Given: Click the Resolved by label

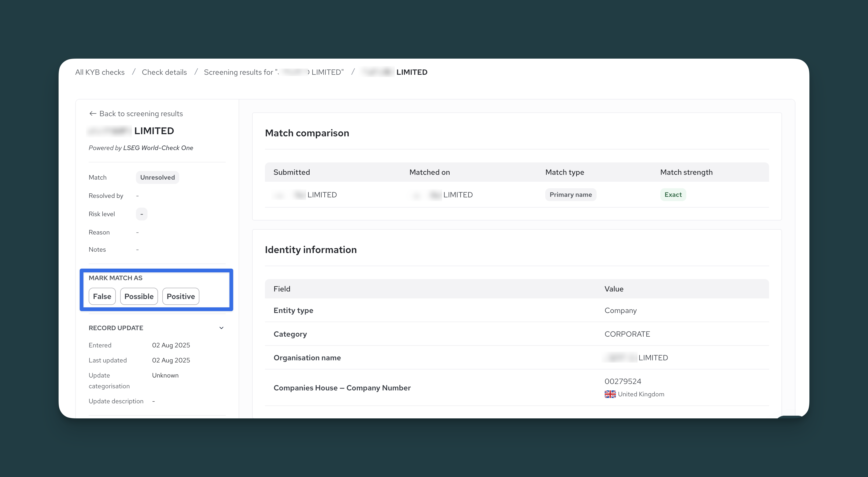Looking at the screenshot, I should coord(106,196).
